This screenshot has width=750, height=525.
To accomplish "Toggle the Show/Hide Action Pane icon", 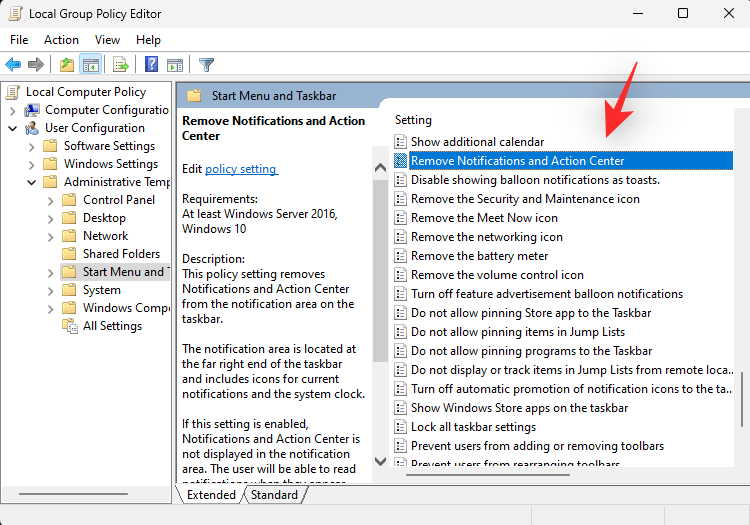I will pyautogui.click(x=175, y=64).
